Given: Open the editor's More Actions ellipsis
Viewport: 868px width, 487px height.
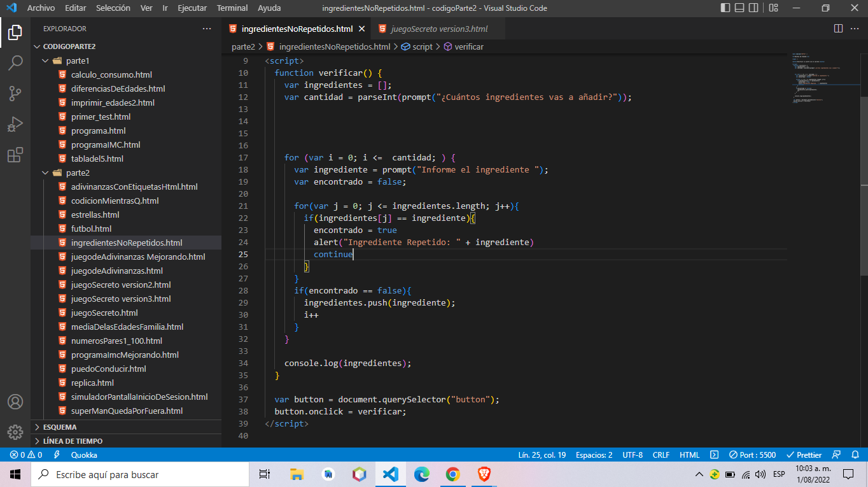Looking at the screenshot, I should click(855, 29).
